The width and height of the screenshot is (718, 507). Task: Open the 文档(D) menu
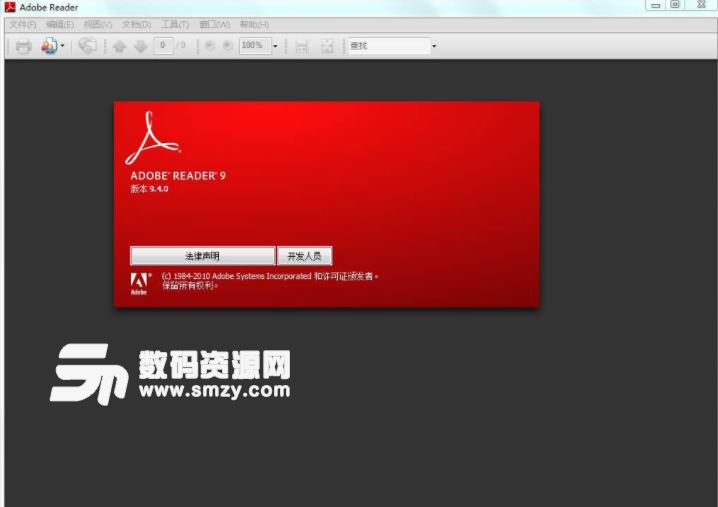pos(136,24)
